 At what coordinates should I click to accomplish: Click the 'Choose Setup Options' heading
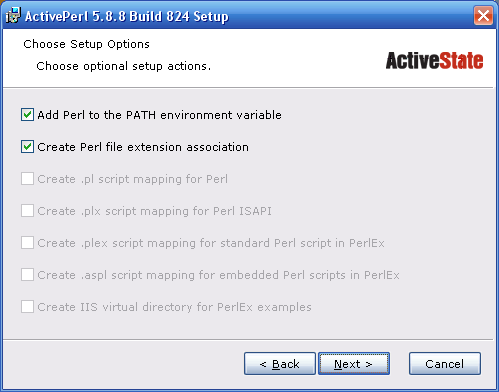pyautogui.click(x=86, y=44)
